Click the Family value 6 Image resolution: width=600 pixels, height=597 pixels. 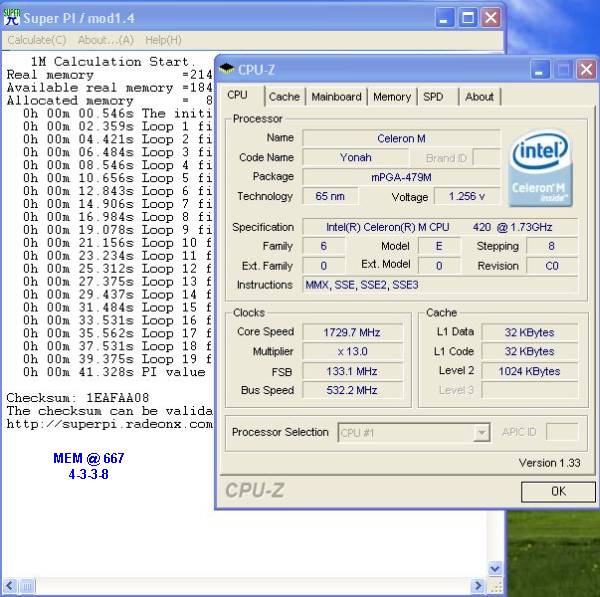click(323, 246)
